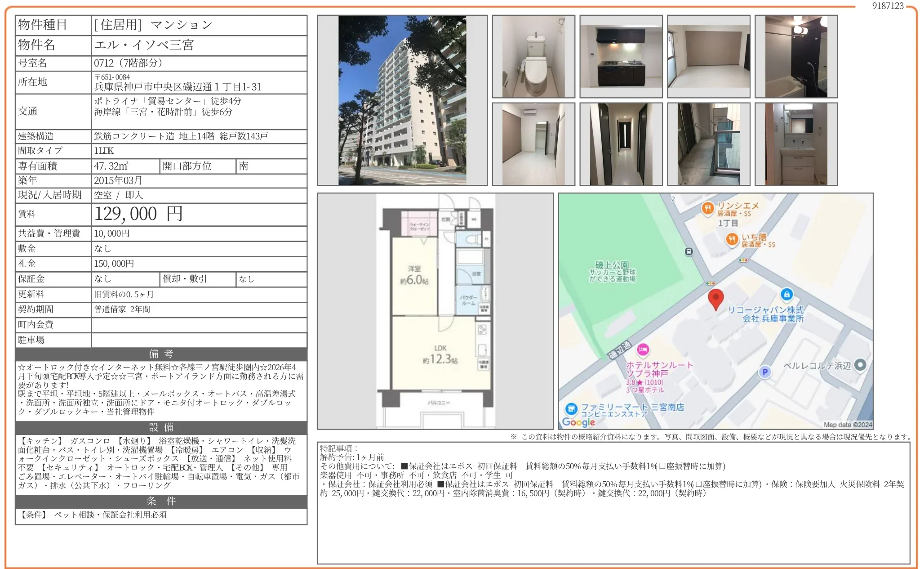Open the washbasin vanity photo
The image size is (924, 569).
[796, 144]
